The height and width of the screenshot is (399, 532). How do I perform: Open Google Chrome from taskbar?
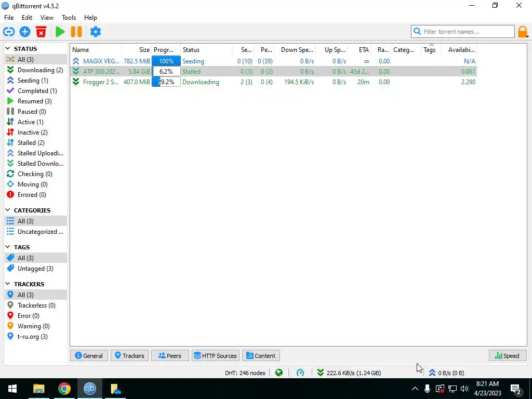[x=64, y=389]
